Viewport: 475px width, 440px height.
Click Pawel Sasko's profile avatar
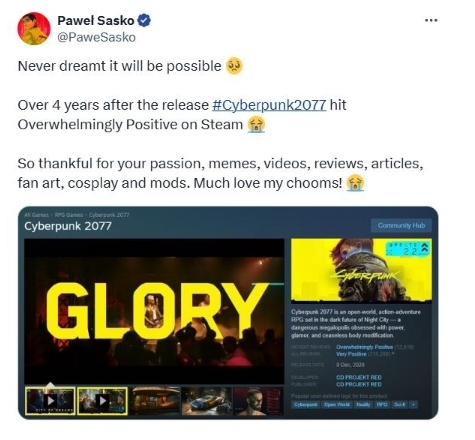pyautogui.click(x=34, y=28)
